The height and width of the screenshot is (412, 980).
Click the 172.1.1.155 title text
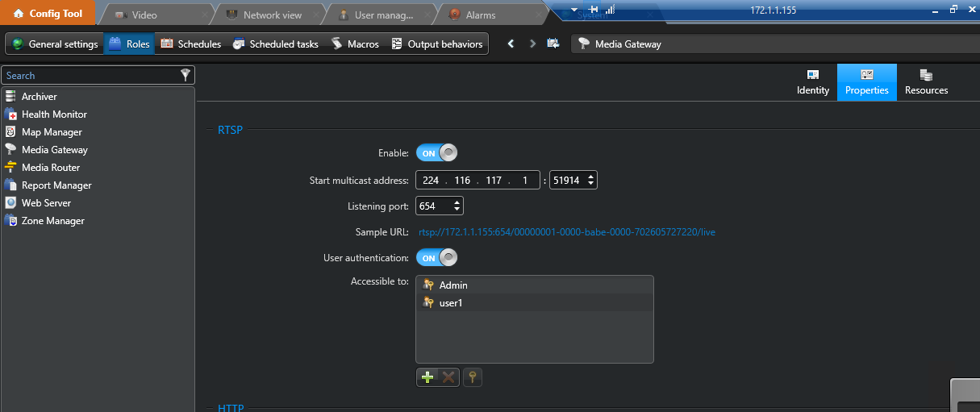pyautogui.click(x=773, y=10)
